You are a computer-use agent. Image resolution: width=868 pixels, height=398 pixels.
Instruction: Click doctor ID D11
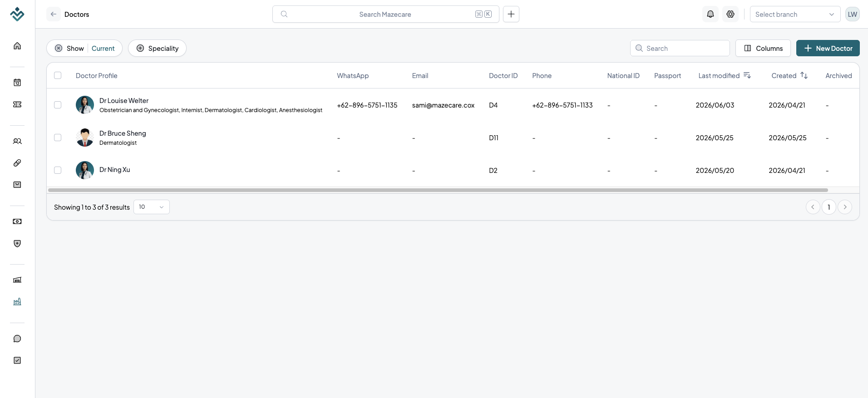(x=493, y=138)
